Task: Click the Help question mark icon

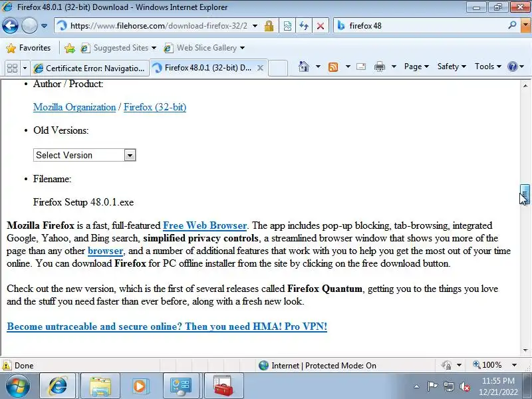Action: pos(512,66)
